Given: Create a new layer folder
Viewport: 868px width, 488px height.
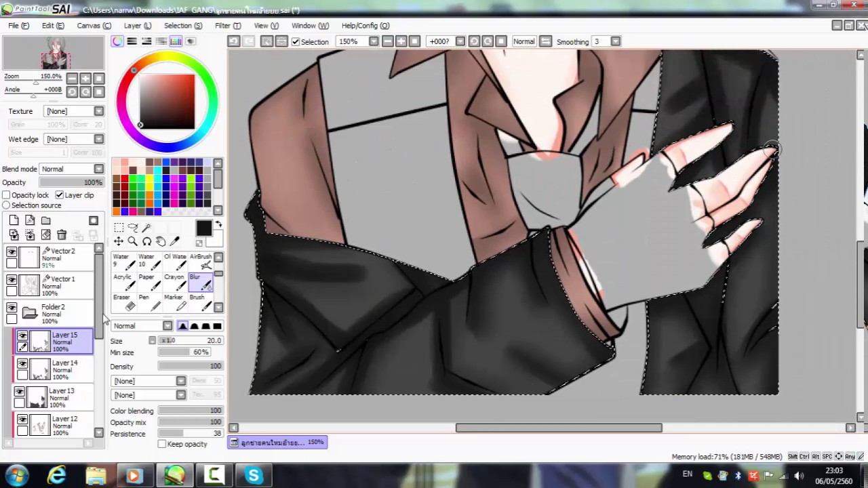Looking at the screenshot, I should pos(45,220).
